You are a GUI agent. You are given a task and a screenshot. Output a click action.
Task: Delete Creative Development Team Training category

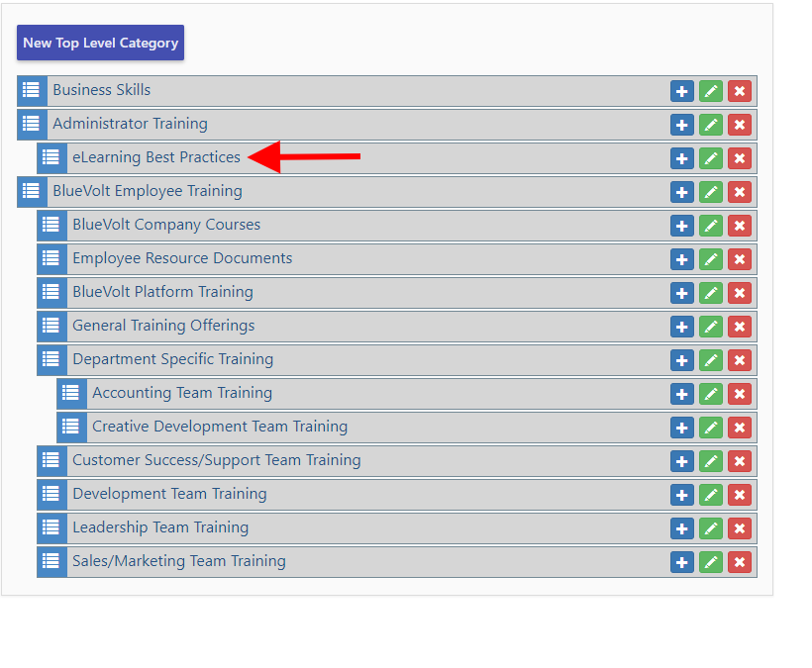[740, 428]
